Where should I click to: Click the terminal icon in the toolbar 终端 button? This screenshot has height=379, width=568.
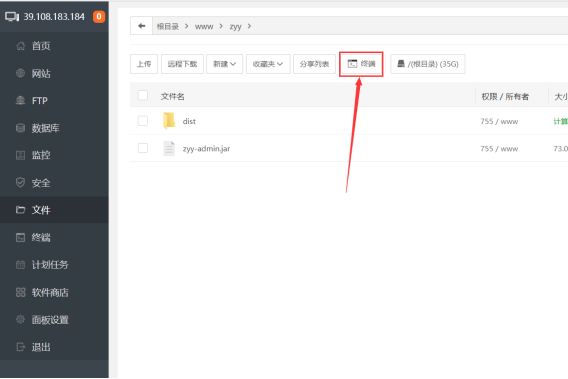tap(352, 64)
